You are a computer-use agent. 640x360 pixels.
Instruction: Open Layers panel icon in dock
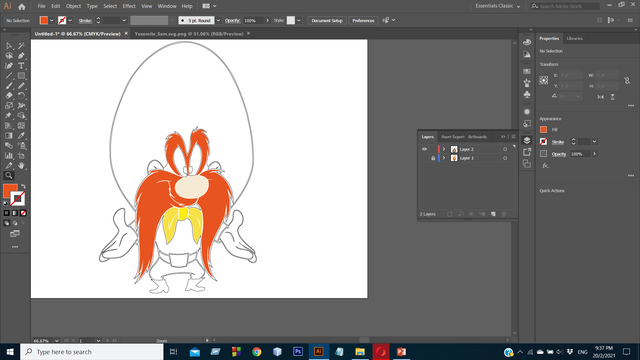(x=527, y=140)
